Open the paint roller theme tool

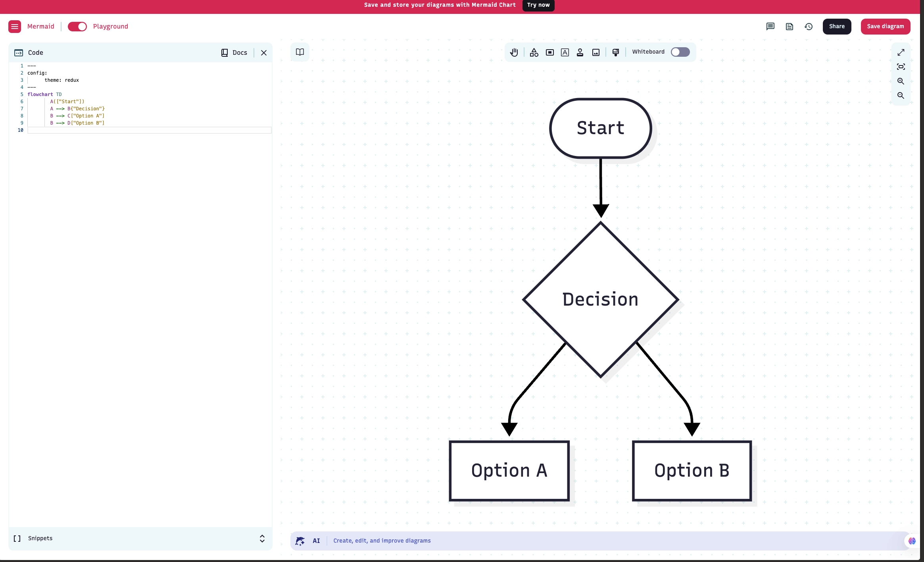[616, 52]
